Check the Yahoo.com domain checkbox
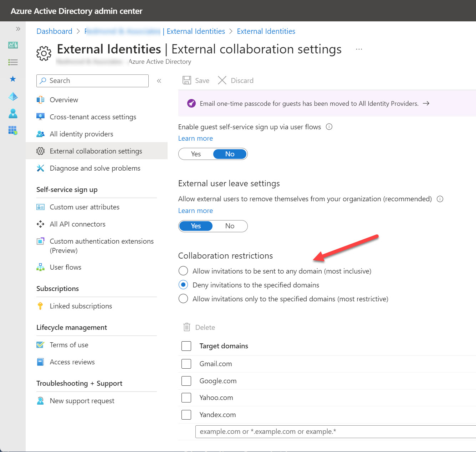 pyautogui.click(x=186, y=398)
